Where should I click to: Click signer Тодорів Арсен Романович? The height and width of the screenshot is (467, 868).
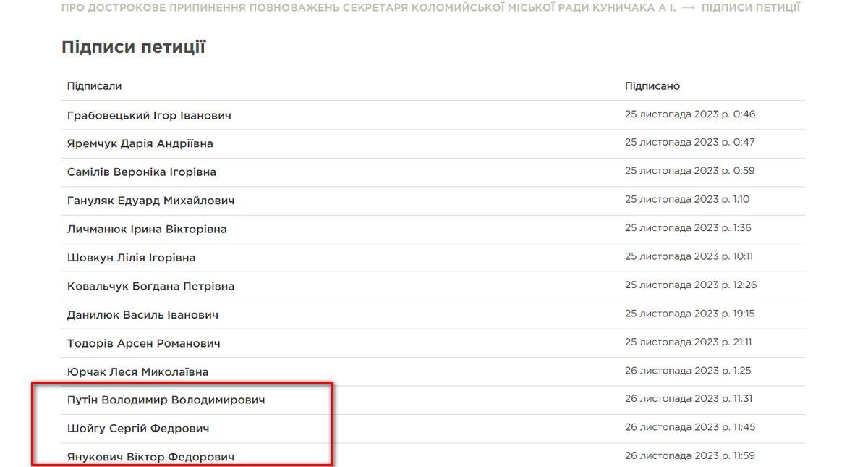click(143, 343)
